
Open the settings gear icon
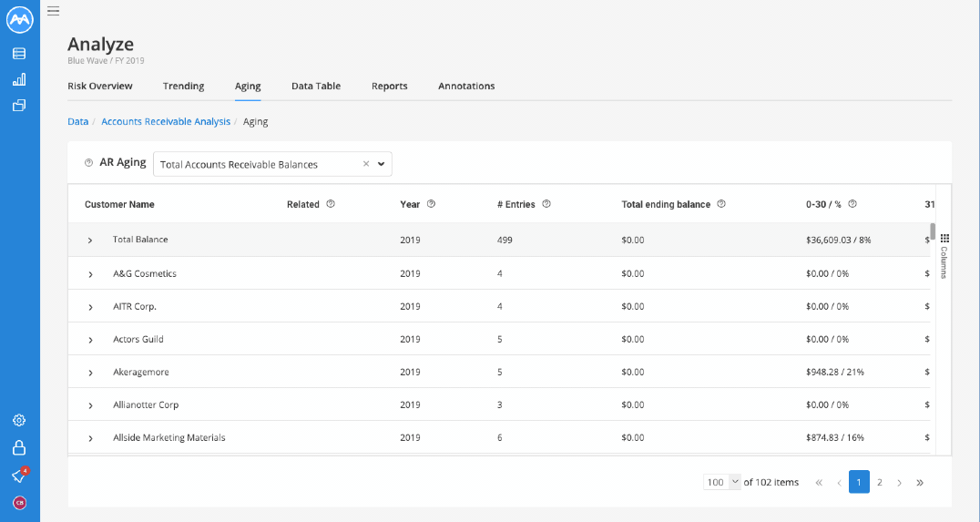(x=19, y=420)
